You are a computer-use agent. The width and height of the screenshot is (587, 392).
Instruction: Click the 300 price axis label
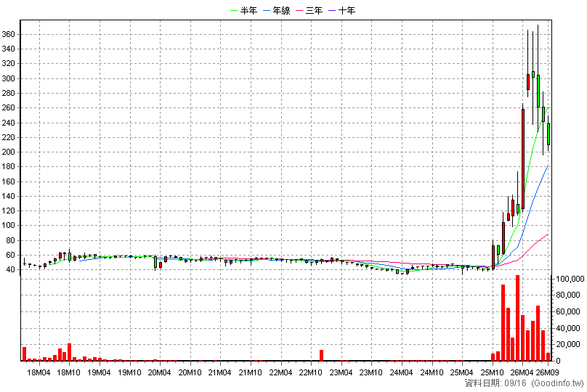pos(8,78)
